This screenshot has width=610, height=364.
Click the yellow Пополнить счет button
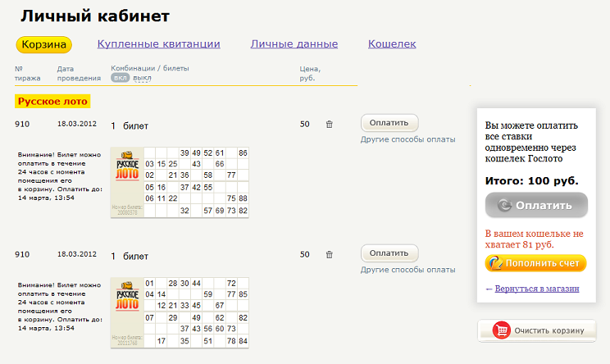pos(535,263)
